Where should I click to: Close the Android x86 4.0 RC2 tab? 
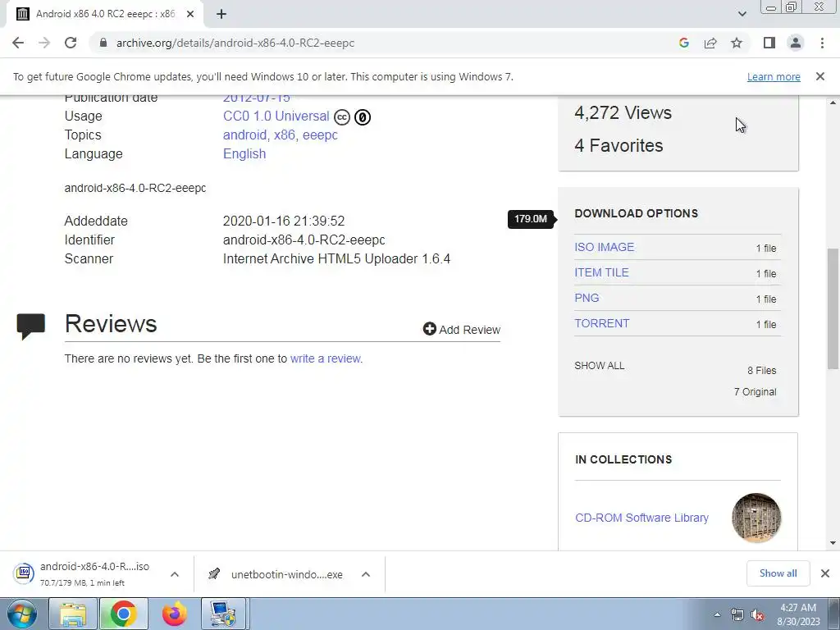point(190,14)
